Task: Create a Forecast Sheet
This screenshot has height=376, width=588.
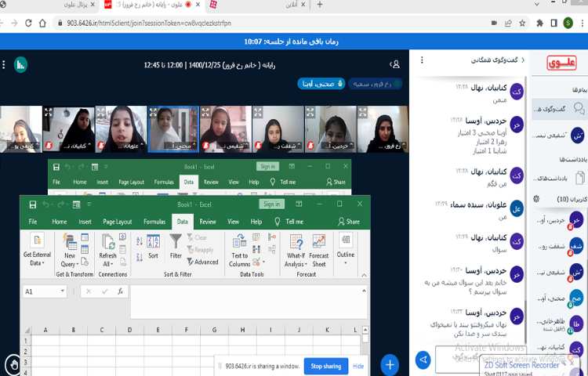Action: click(319, 250)
